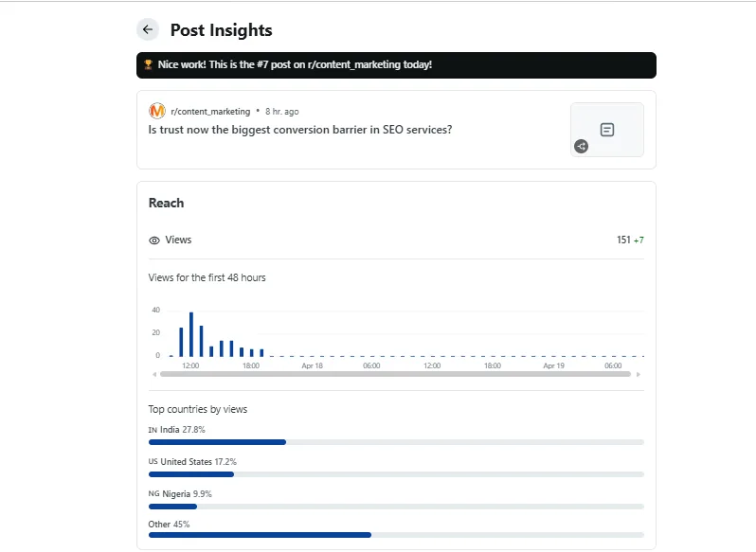Click the Apr 18 date marker on the chart
This screenshot has height=552, width=756.
click(312, 365)
